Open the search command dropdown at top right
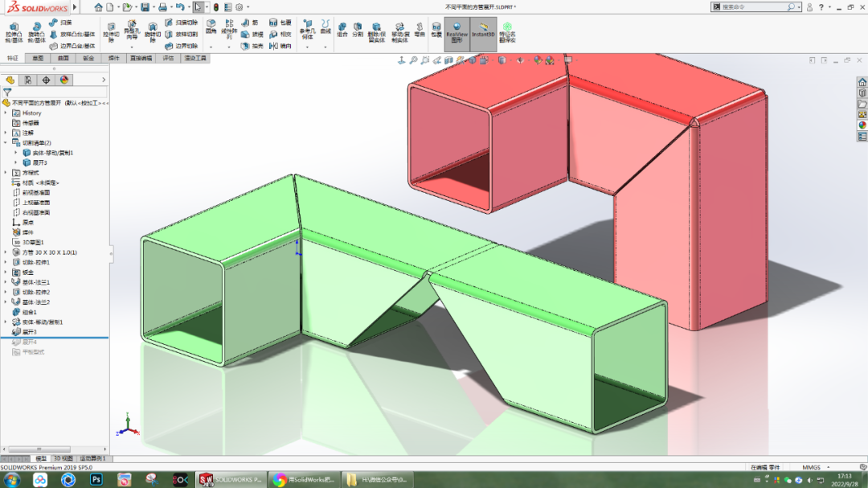This screenshot has width=868, height=488. pyautogui.click(x=798, y=6)
